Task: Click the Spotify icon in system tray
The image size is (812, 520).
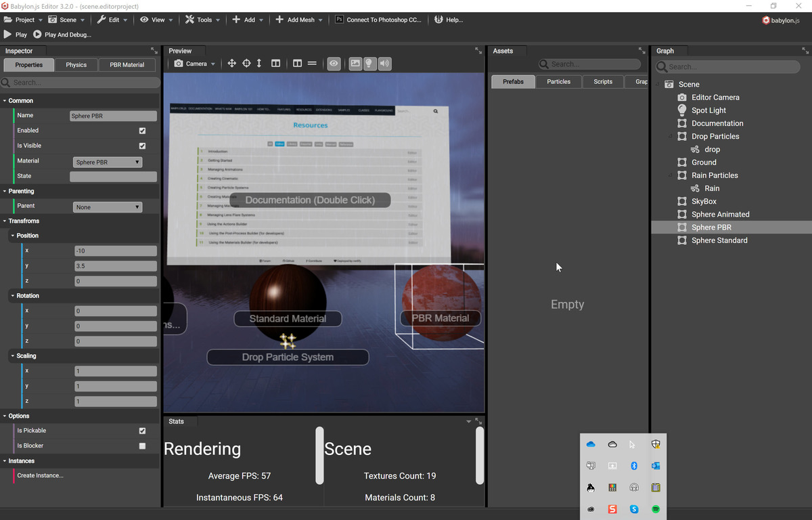Action: tap(656, 509)
